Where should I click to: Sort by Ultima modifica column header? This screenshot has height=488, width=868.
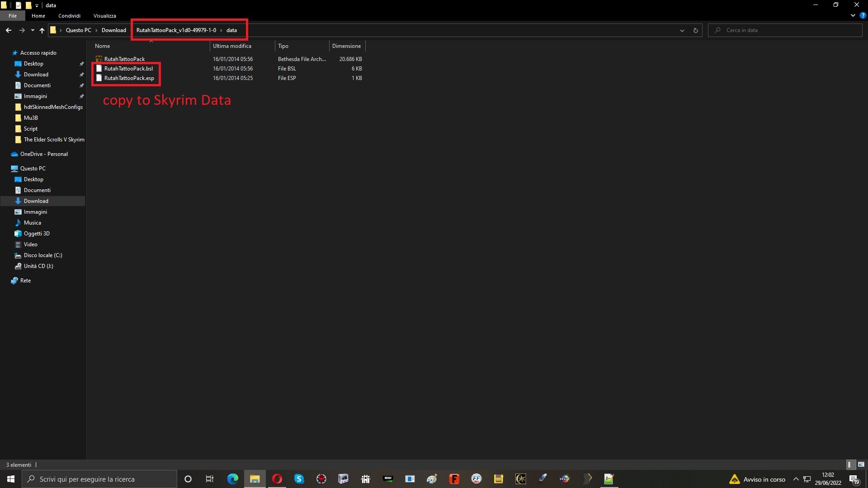[x=242, y=46]
